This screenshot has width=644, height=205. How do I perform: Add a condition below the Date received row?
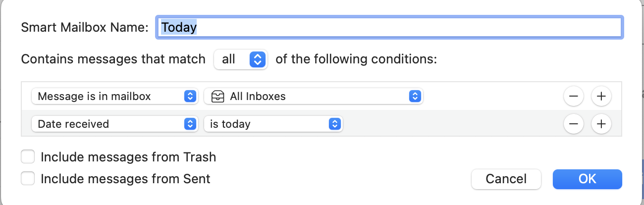(x=601, y=123)
